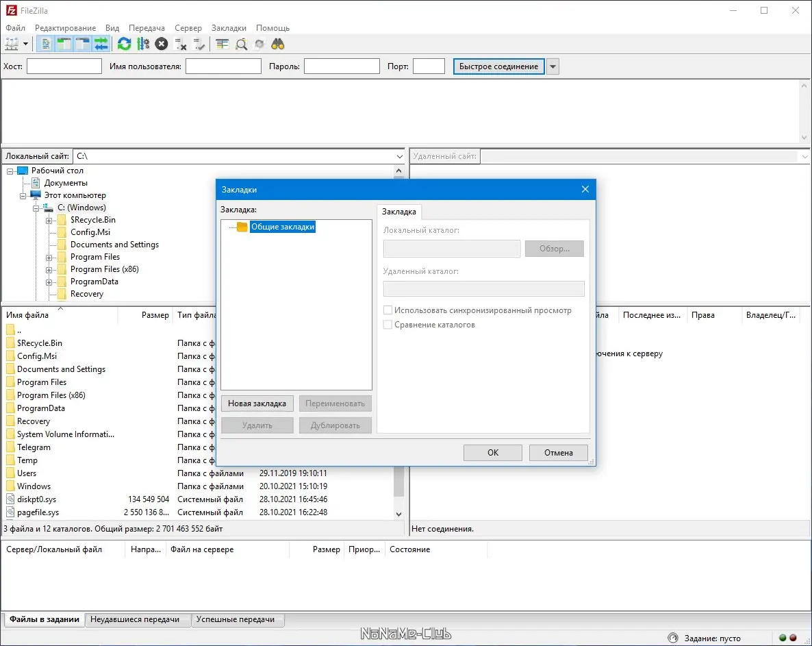This screenshot has width=812, height=646.
Task: Open the Файл menu
Action: click(x=16, y=28)
